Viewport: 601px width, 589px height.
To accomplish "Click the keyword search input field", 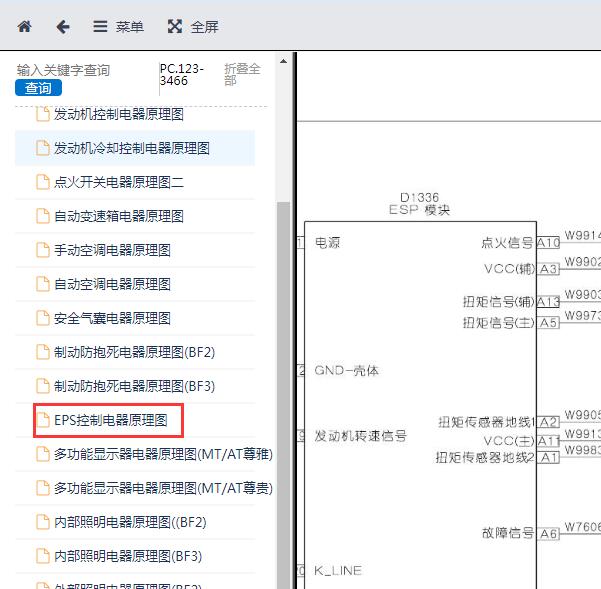I will (86, 70).
